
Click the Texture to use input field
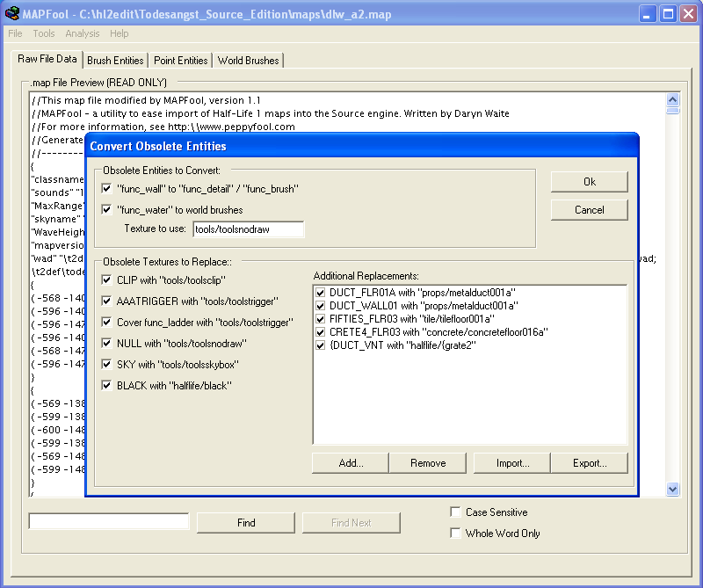pos(249,229)
